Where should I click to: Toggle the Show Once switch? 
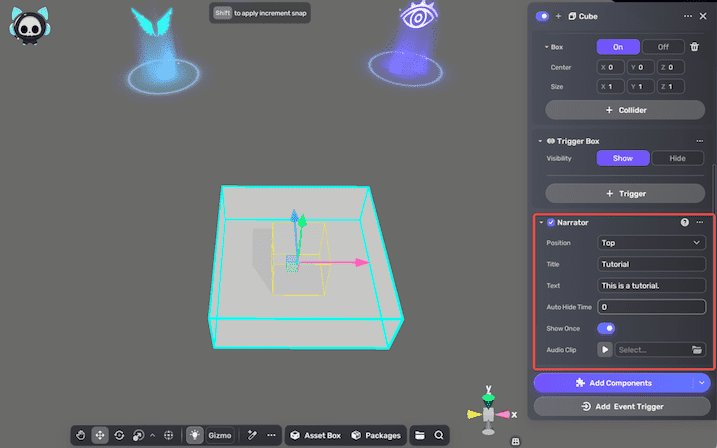click(x=606, y=328)
